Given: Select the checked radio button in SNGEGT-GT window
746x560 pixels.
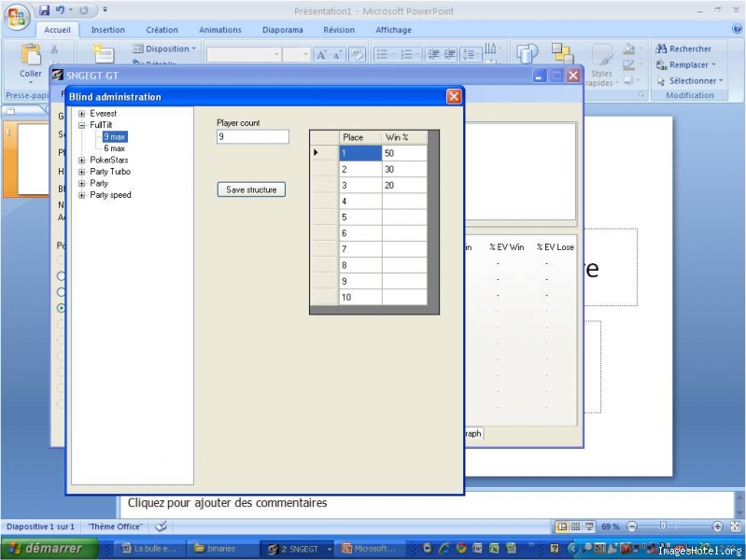Looking at the screenshot, I should click(61, 308).
